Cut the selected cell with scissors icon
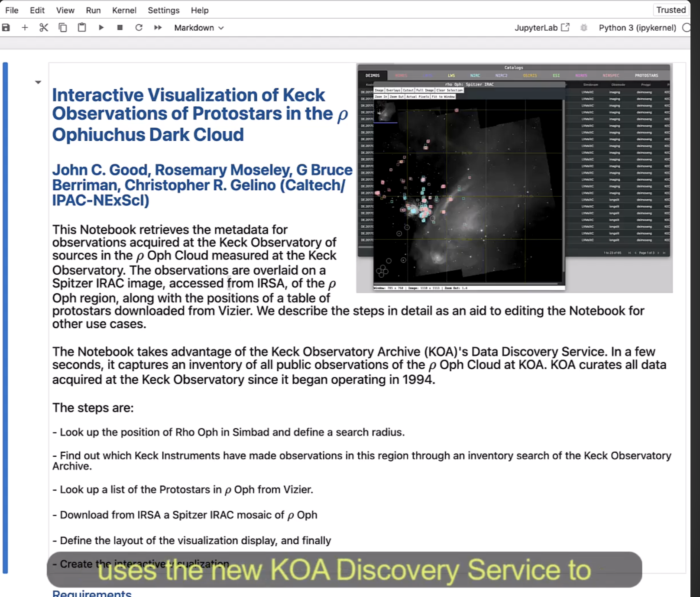Image resolution: width=700 pixels, height=597 pixels. point(44,28)
